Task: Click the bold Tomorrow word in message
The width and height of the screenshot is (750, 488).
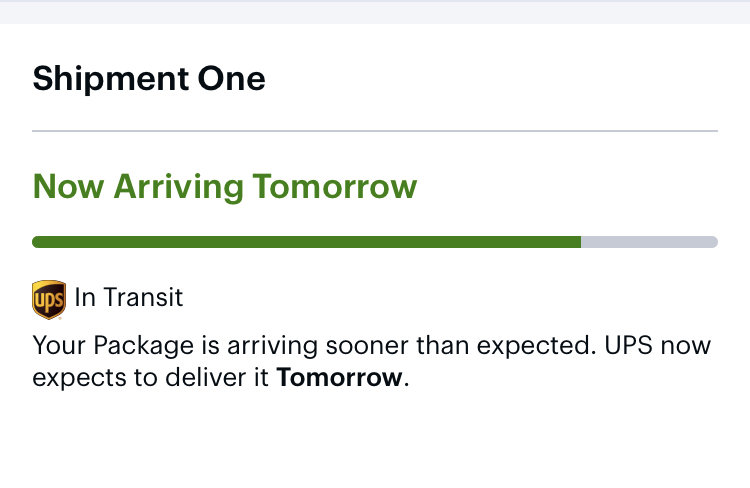Action: [x=340, y=377]
